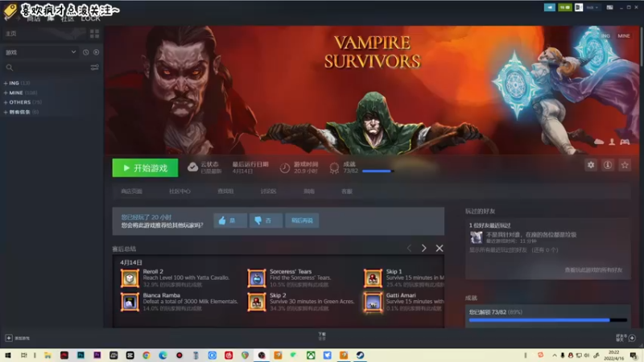The height and width of the screenshot is (362, 644).
Task: Open Bianca Ramba achievement icon
Action: point(130,302)
